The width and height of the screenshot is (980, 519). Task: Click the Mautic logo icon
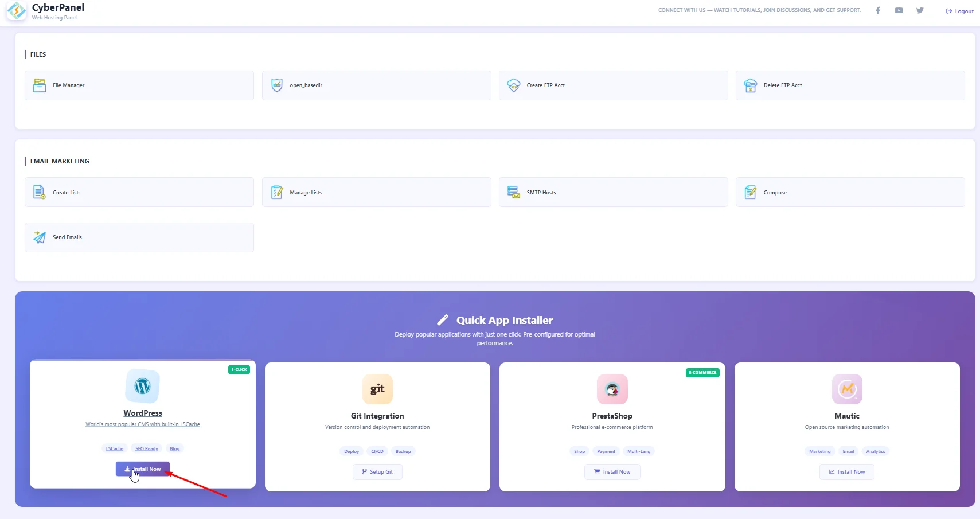pos(847,389)
